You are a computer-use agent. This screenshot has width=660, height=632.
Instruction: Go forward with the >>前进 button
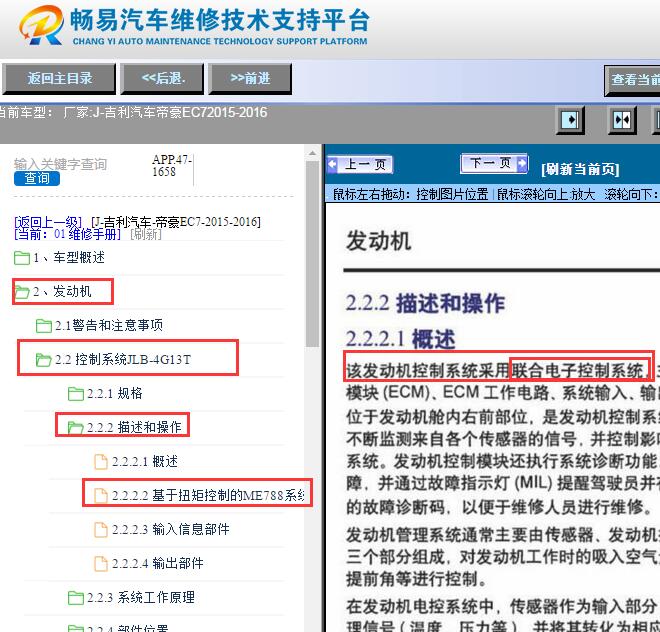coord(250,78)
